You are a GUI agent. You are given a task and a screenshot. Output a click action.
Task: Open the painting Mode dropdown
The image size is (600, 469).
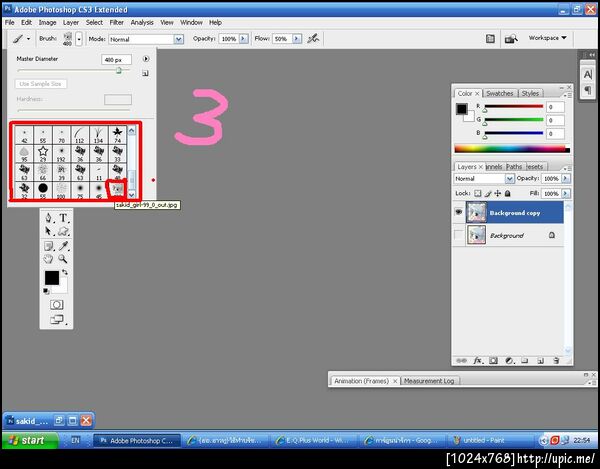(179, 39)
